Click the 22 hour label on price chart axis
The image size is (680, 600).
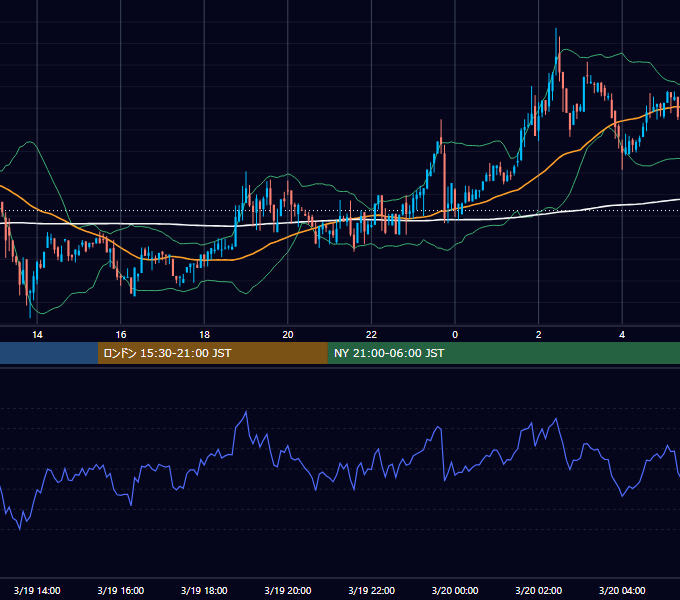(x=371, y=335)
